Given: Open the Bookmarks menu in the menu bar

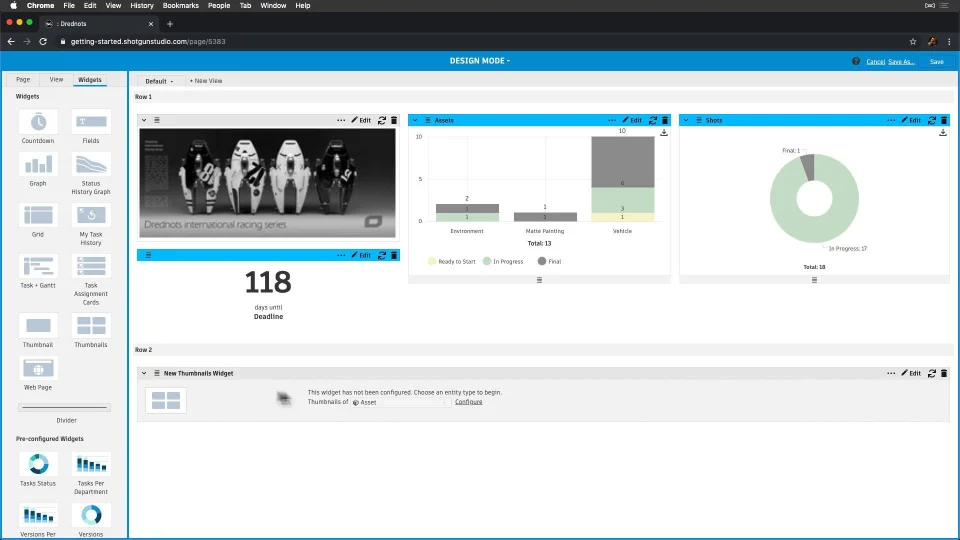Looking at the screenshot, I should pyautogui.click(x=181, y=6).
